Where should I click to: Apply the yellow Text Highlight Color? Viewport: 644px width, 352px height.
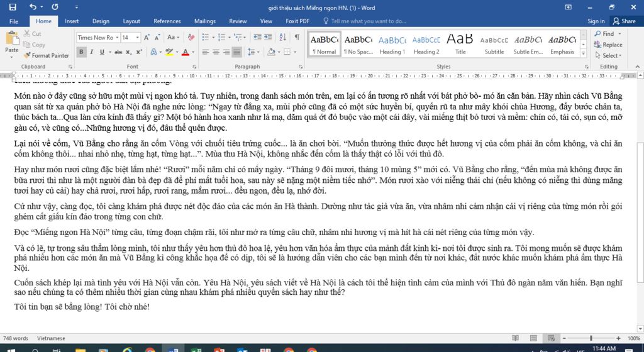[x=169, y=52]
